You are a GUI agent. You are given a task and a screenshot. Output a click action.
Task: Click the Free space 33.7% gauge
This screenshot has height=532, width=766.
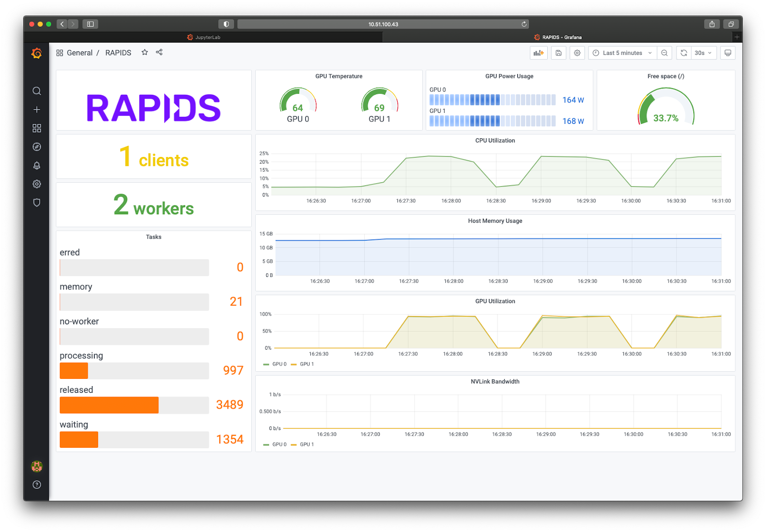pyautogui.click(x=666, y=106)
